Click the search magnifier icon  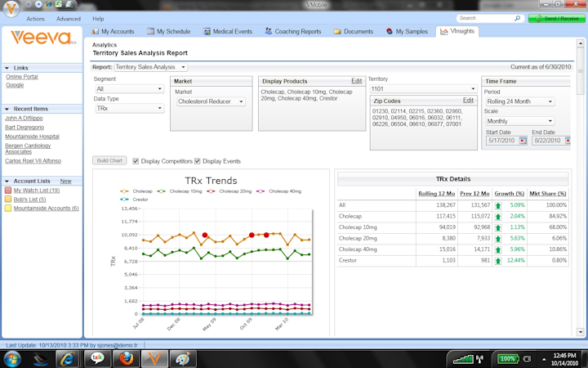point(518,18)
